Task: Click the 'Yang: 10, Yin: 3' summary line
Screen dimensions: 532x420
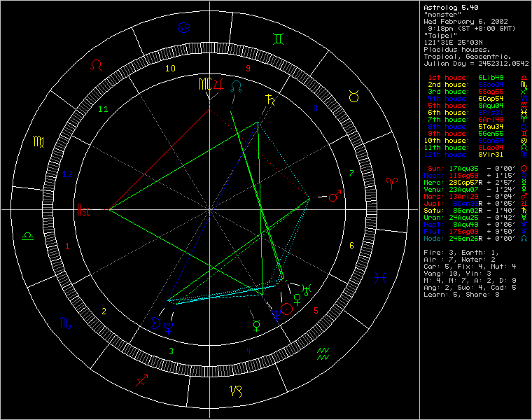Action: pos(457,274)
